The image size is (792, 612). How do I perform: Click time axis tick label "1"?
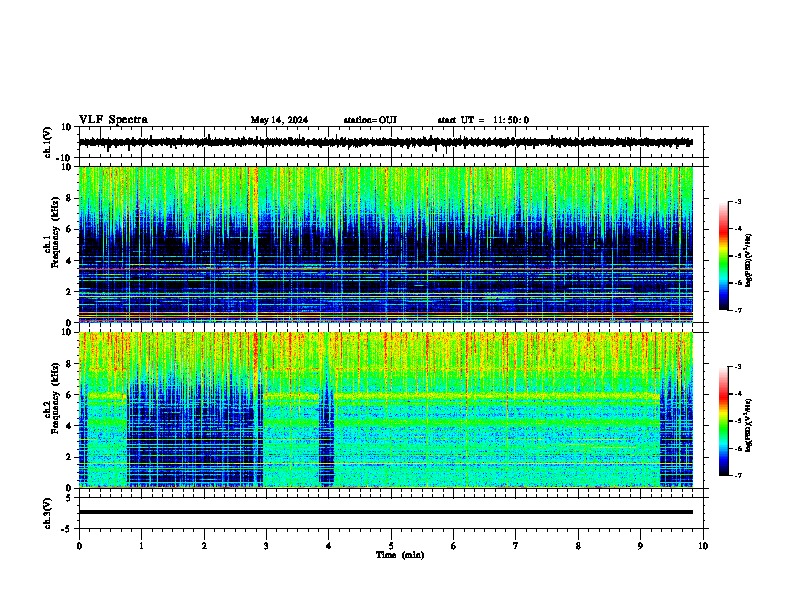(141, 546)
